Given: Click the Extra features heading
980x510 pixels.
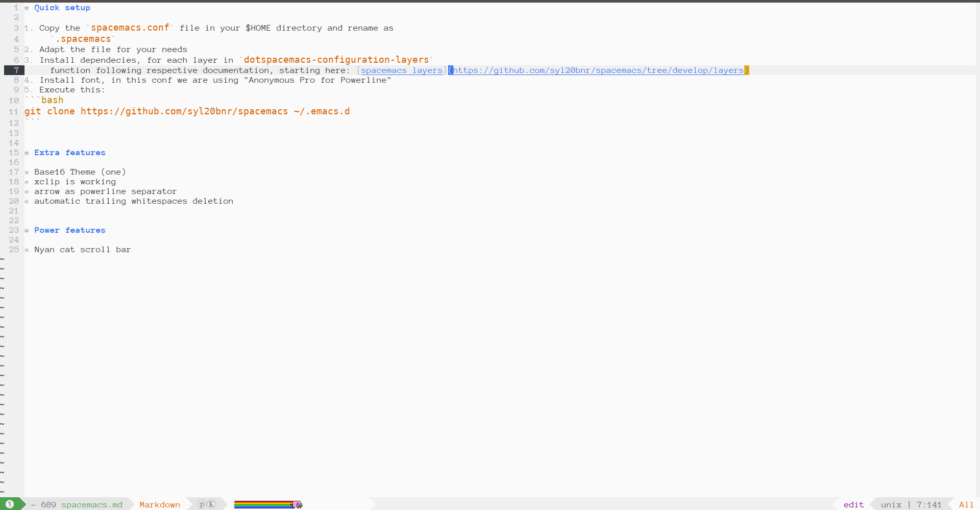Looking at the screenshot, I should click(x=70, y=153).
